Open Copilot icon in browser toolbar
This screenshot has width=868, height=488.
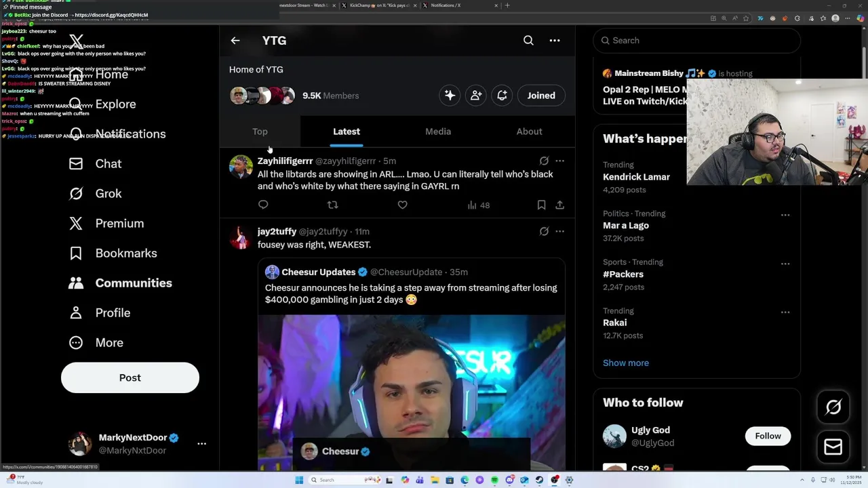pos(861,18)
